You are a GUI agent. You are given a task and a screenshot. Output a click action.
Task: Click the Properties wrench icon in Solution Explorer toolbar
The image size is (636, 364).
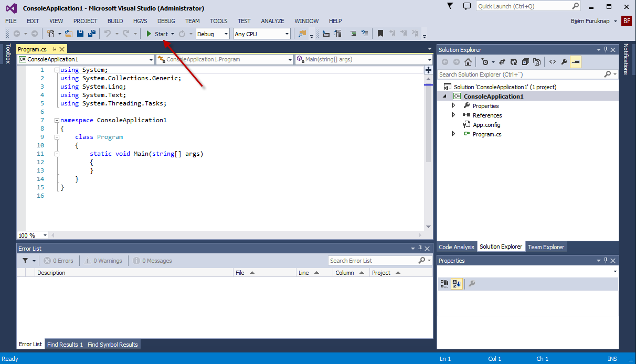pyautogui.click(x=564, y=62)
